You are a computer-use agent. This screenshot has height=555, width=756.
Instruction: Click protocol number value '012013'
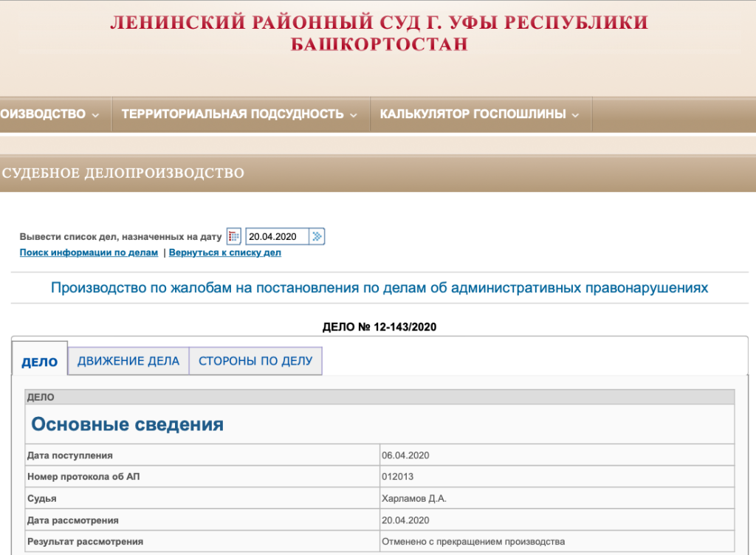point(398,477)
